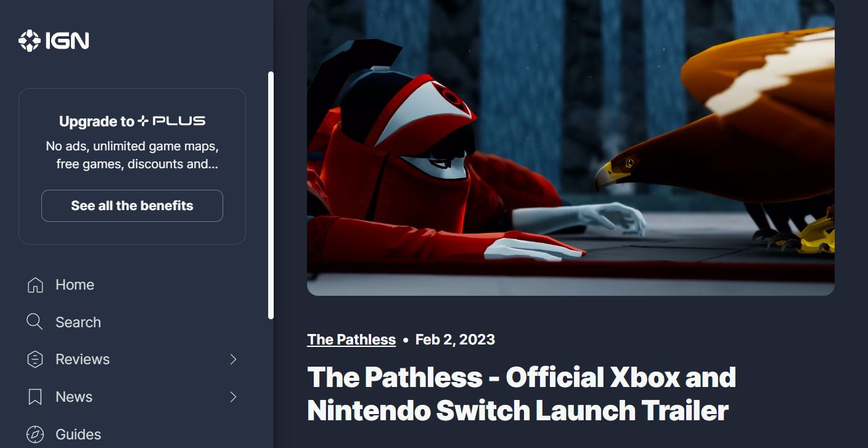Click the Upgrade to PLUS heading
This screenshot has height=448, width=868.
[x=132, y=121]
